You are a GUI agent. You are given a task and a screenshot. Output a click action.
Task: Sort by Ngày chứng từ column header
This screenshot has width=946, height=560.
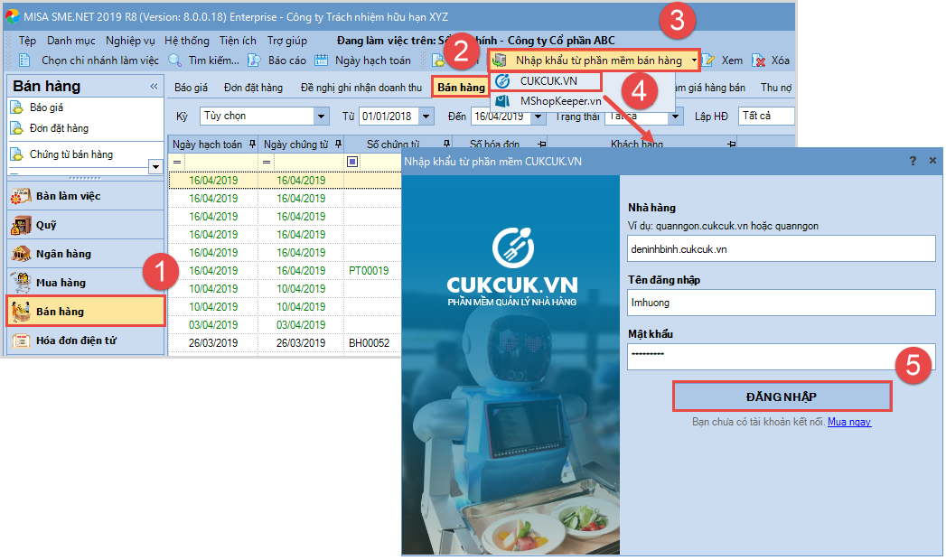[295, 145]
